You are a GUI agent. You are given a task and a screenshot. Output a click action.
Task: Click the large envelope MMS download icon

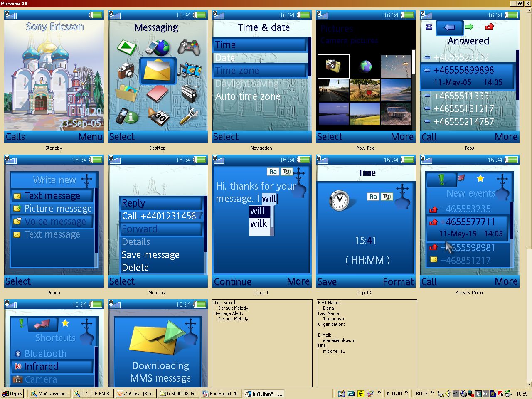point(157,337)
